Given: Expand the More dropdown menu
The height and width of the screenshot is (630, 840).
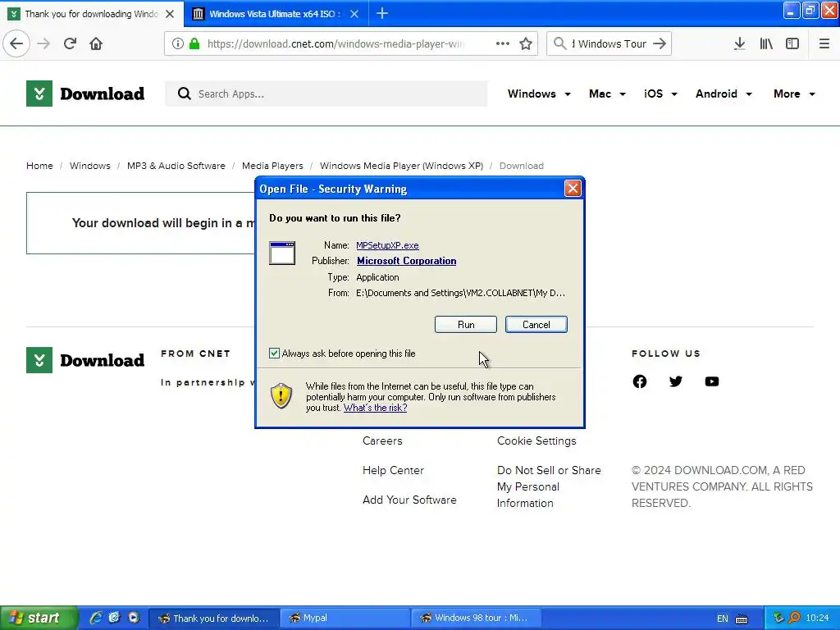Looking at the screenshot, I should 794,94.
